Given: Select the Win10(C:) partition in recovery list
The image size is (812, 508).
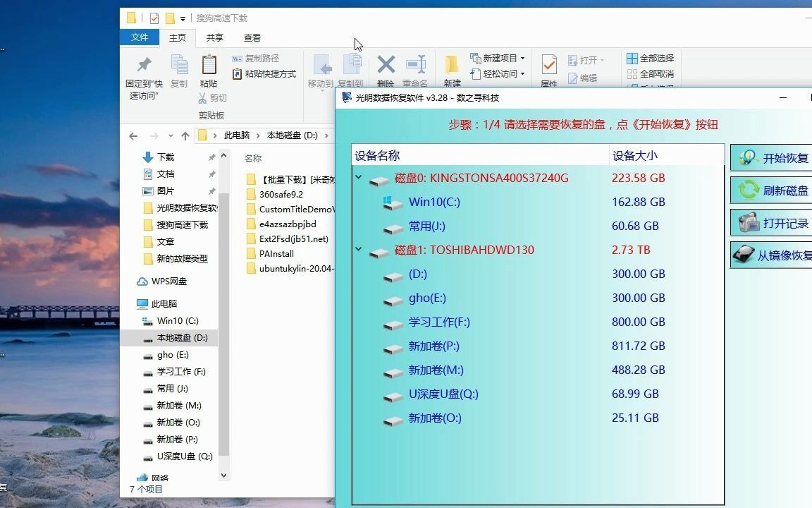Looking at the screenshot, I should [434, 202].
